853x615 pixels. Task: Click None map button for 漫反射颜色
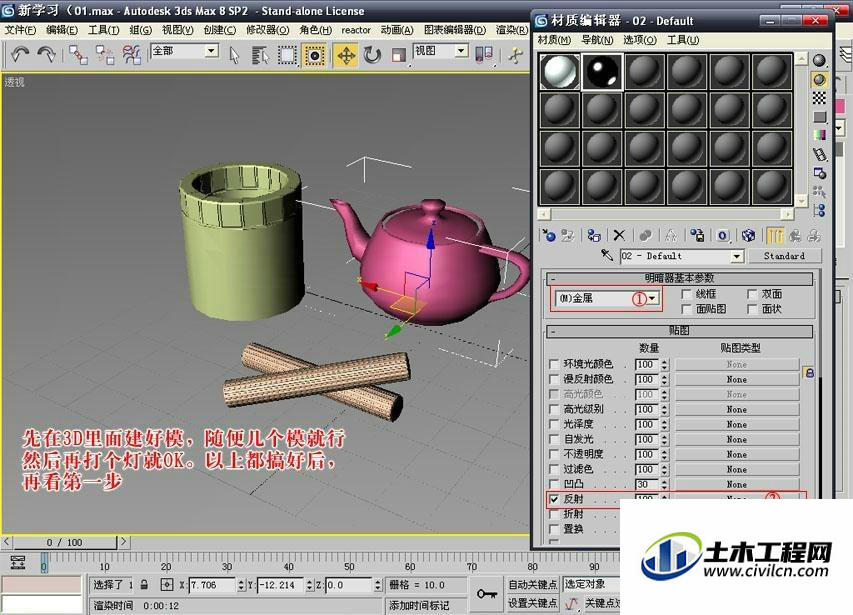click(x=737, y=379)
